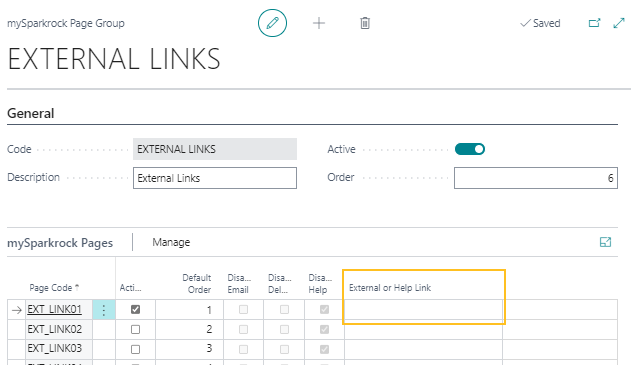Toggle Disable Help for EXT_LINK02
The image size is (639, 365).
[324, 329]
